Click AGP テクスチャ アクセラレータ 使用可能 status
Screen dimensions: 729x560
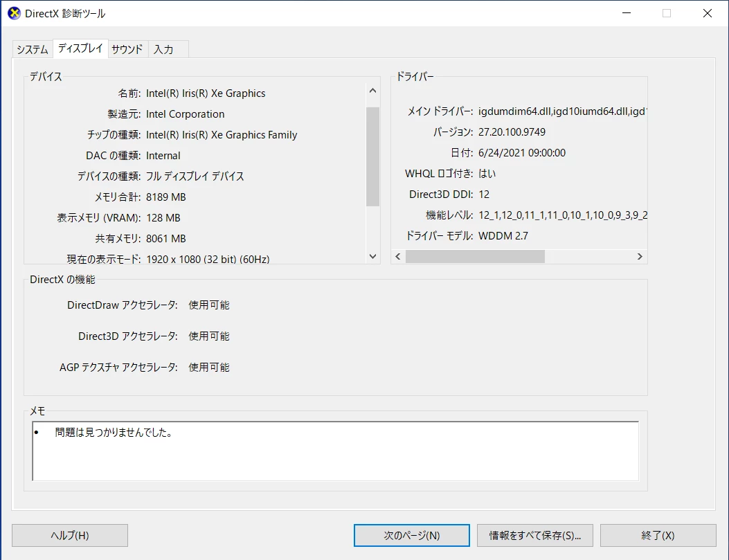click(x=209, y=367)
